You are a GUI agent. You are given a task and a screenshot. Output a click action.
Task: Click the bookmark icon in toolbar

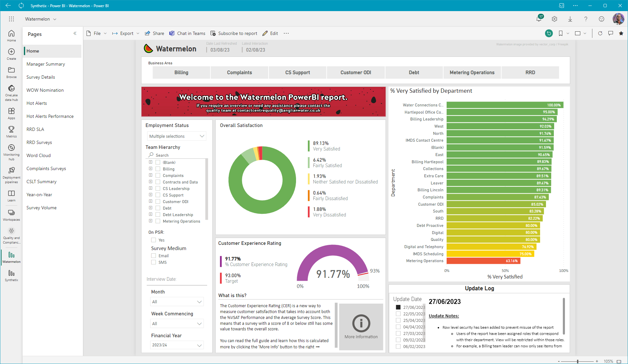click(x=561, y=33)
